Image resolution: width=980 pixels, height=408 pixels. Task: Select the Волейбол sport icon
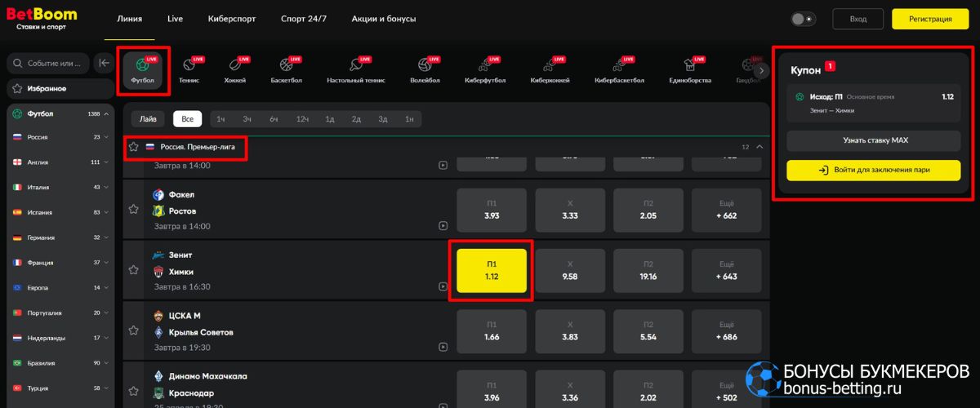425,70
